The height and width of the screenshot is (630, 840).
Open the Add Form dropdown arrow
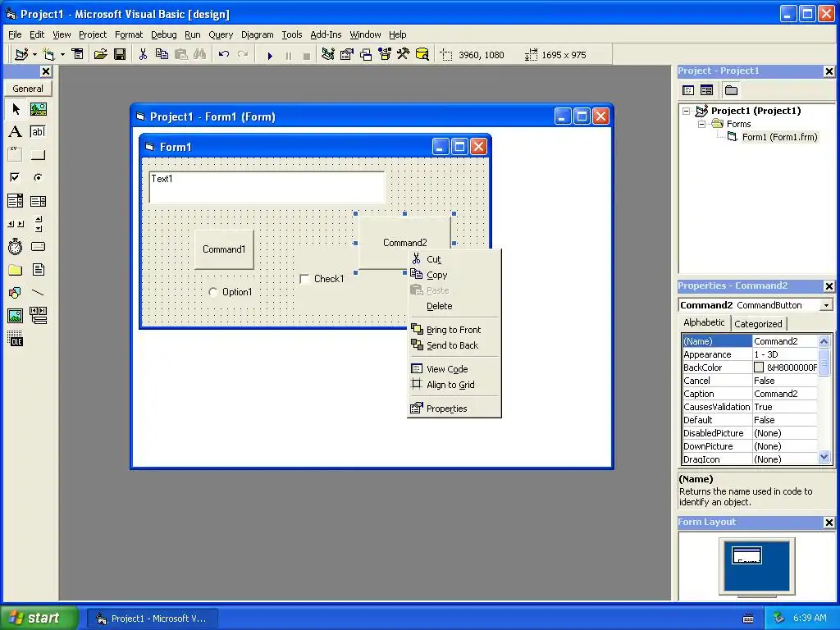pos(62,54)
